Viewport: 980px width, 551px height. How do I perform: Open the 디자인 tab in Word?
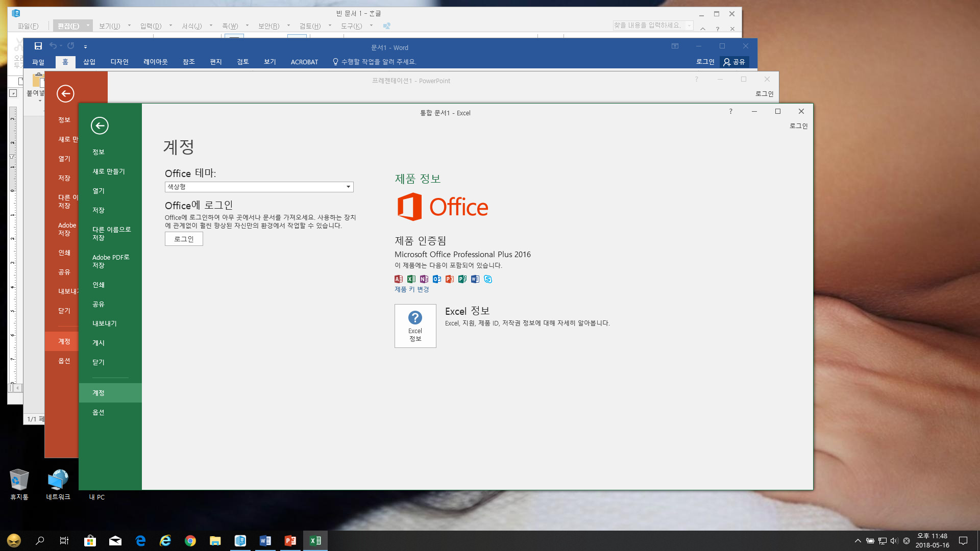click(x=119, y=62)
